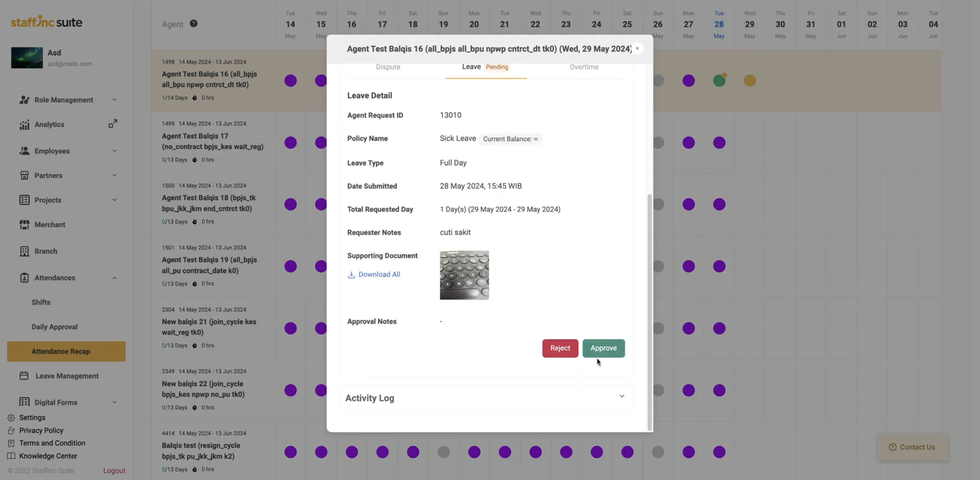Click the download icon beside Download All
Screen dimensions: 980x480
pos(351,275)
